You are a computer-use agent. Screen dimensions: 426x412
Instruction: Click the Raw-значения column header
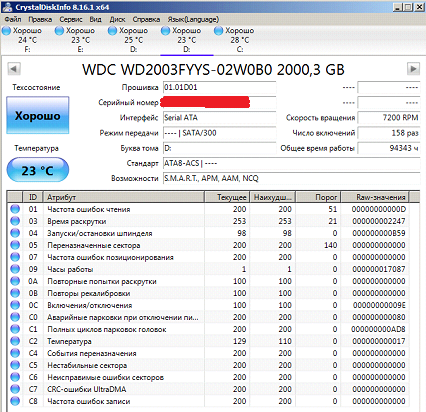click(375, 197)
